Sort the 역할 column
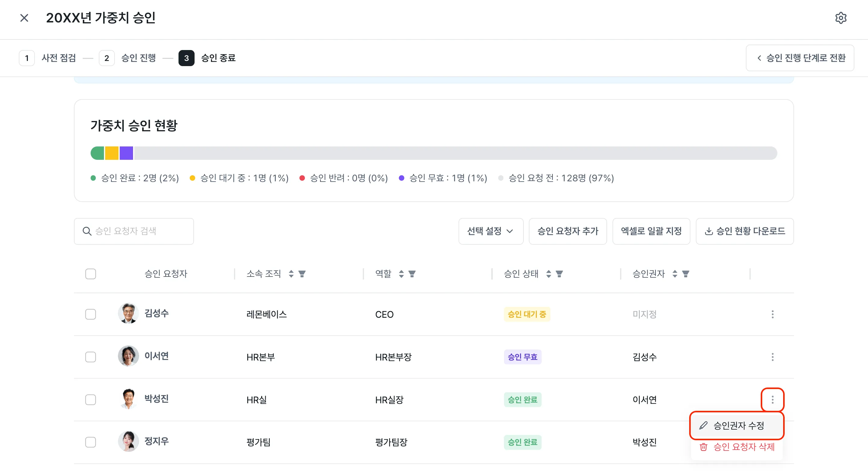This screenshot has width=868, height=473. pyautogui.click(x=401, y=274)
